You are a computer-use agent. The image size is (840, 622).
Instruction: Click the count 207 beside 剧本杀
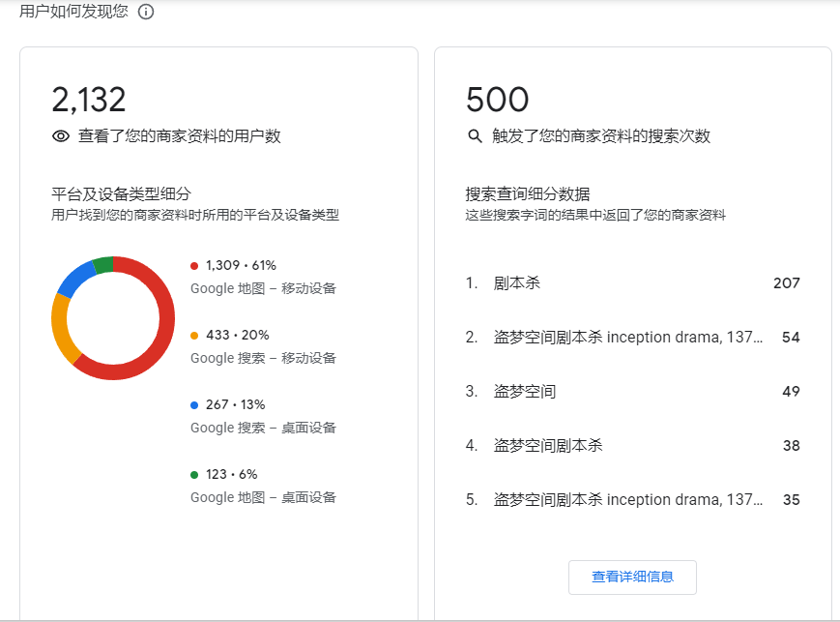788,282
